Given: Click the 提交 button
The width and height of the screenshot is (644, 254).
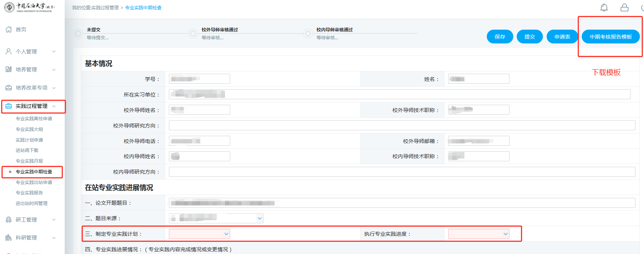Looking at the screenshot, I should coord(529,37).
